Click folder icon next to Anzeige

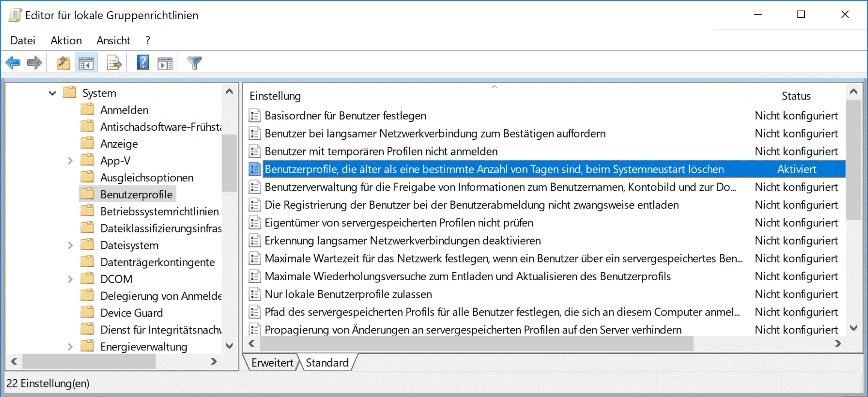[x=87, y=143]
